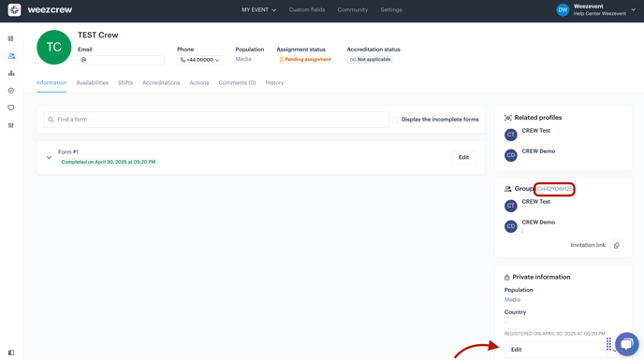Screen dimensions: 644x360
Task: Switch to the History tab
Action: pyautogui.click(x=274, y=83)
